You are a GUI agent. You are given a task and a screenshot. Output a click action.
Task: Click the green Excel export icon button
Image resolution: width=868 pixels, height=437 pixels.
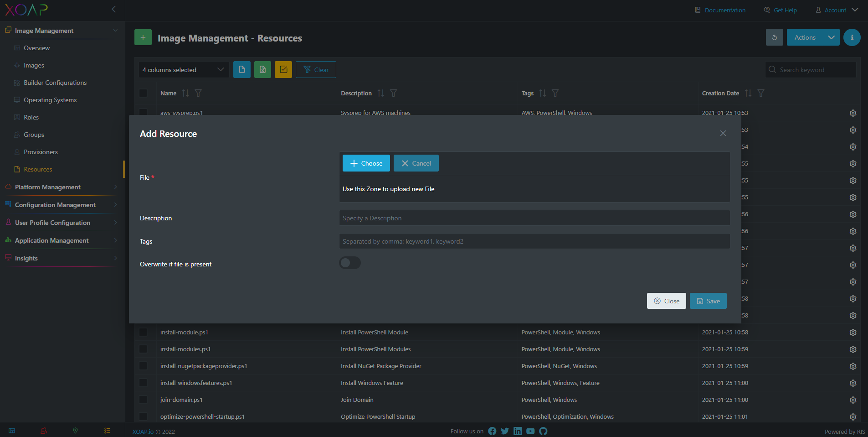coord(262,69)
